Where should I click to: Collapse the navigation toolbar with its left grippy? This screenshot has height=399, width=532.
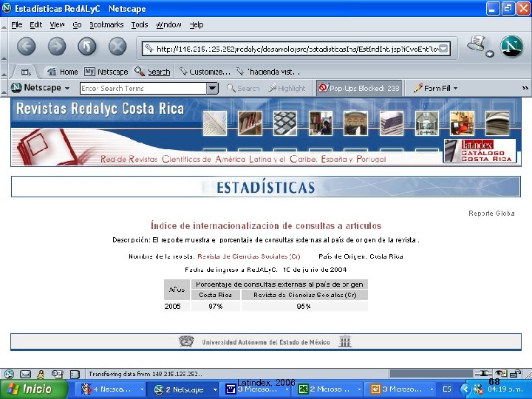pyautogui.click(x=4, y=47)
